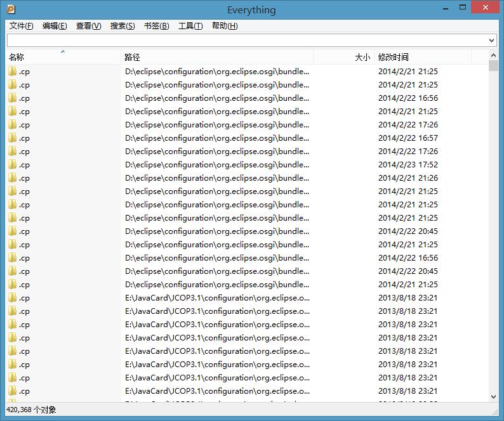Open the 搜索(S) menu

(x=123, y=26)
